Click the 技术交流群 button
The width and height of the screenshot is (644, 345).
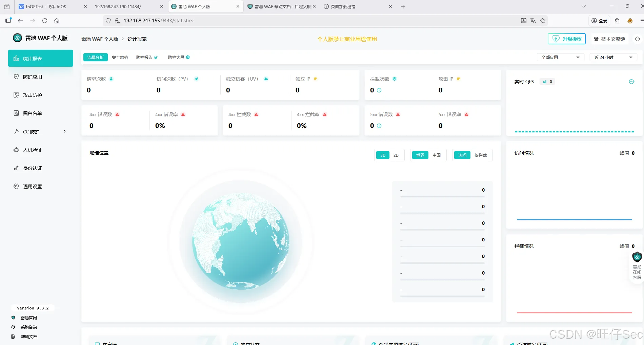pos(609,39)
